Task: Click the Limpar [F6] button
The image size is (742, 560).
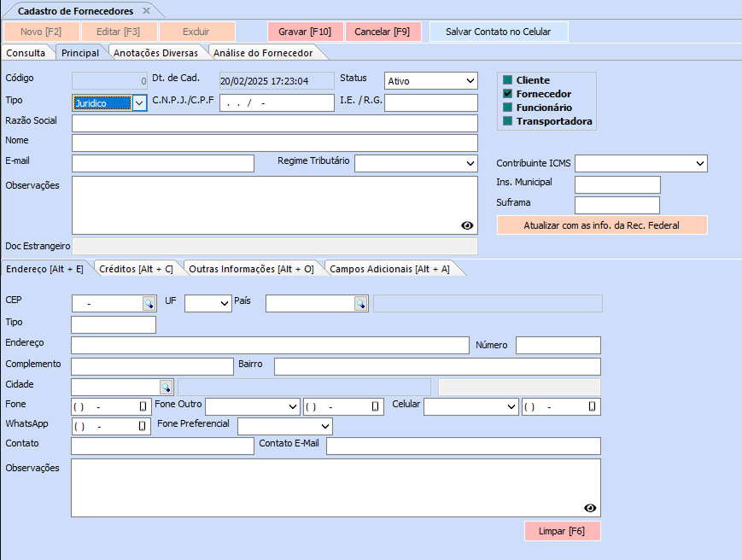Action: pyautogui.click(x=562, y=531)
